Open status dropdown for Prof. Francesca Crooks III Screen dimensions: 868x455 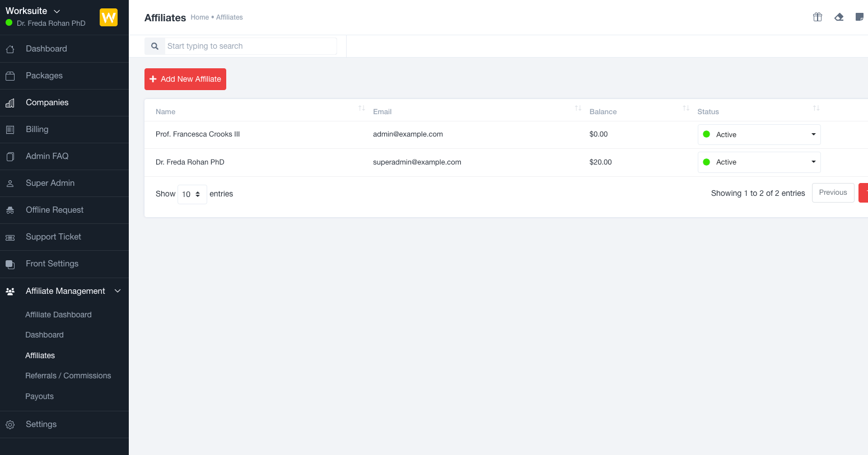759,134
